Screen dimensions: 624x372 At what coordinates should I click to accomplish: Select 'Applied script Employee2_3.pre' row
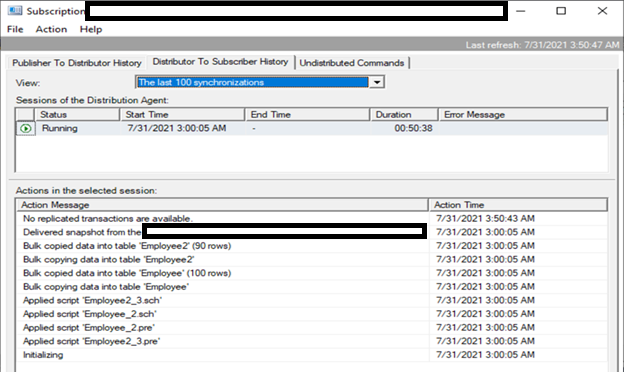coord(312,341)
